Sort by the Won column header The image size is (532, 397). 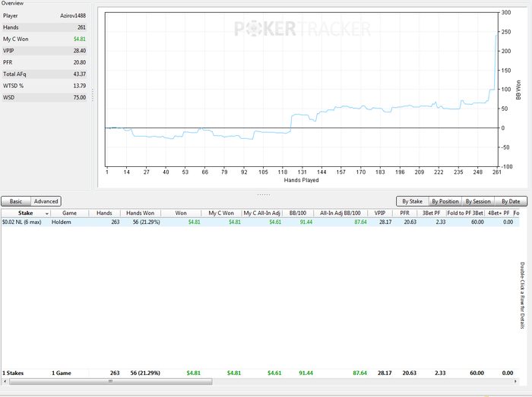point(181,213)
